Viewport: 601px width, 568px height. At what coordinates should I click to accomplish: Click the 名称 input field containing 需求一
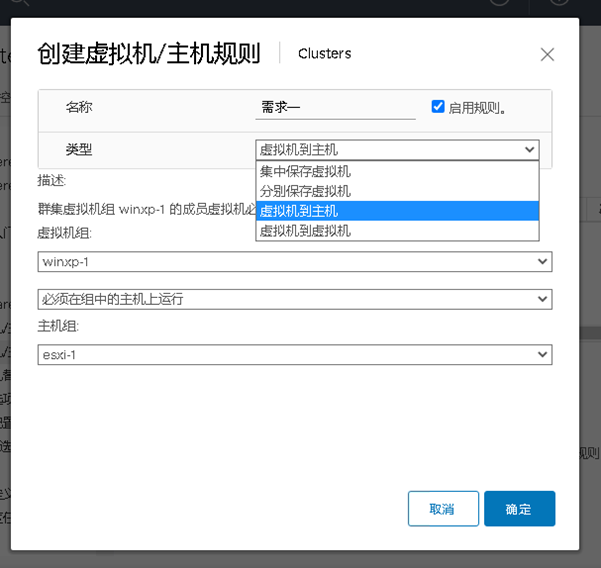coord(335,108)
